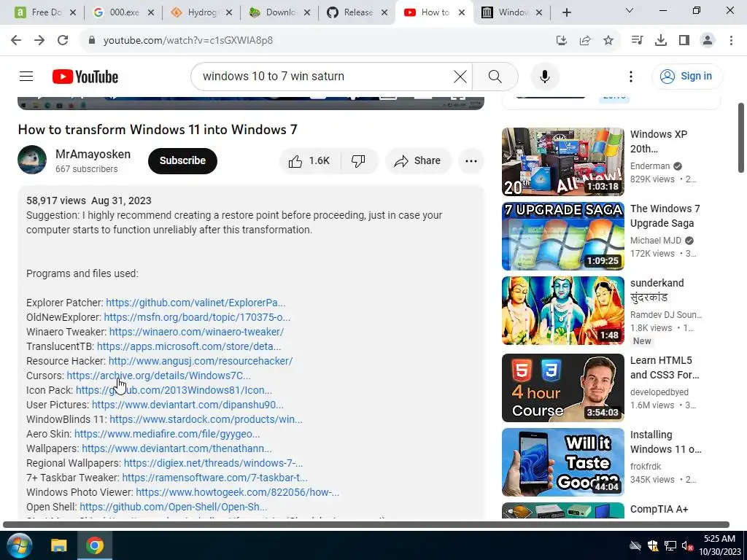Click the vertical page scrollbar
The height and width of the screenshot is (560, 747).
pos(741,138)
